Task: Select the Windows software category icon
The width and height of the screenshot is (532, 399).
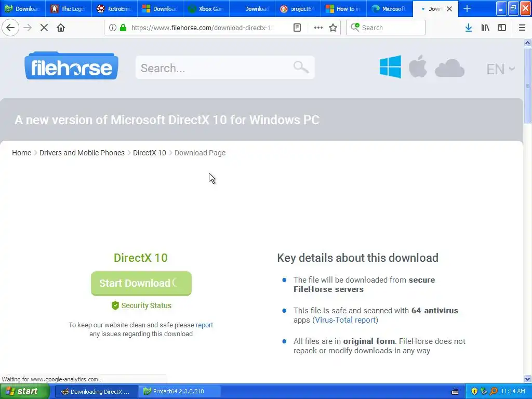Action: (390, 67)
